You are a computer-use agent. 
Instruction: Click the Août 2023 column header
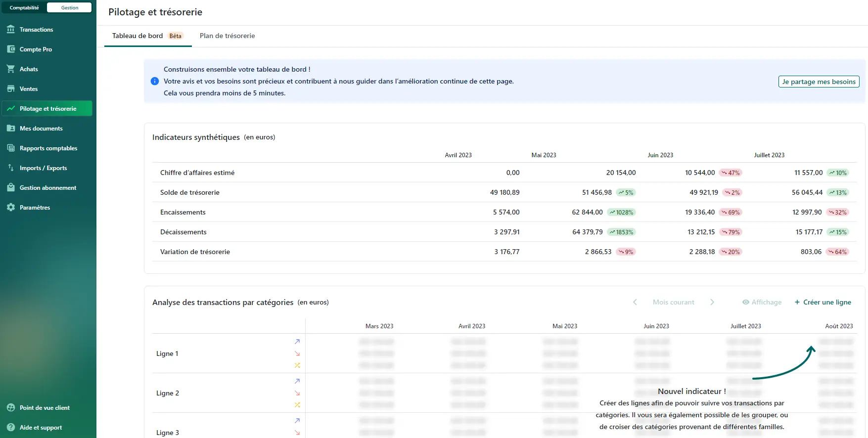[839, 326]
